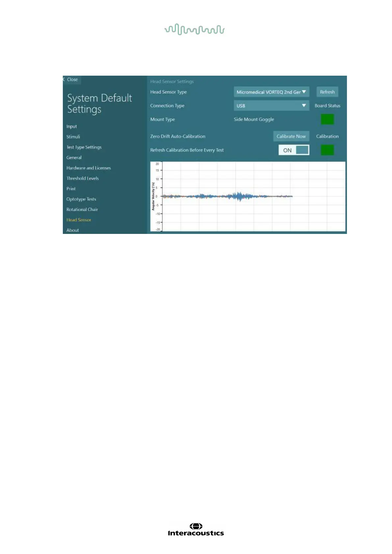This screenshot has width=392, height=554.
Task: Close the System Default Settings panel
Action: (x=71, y=80)
